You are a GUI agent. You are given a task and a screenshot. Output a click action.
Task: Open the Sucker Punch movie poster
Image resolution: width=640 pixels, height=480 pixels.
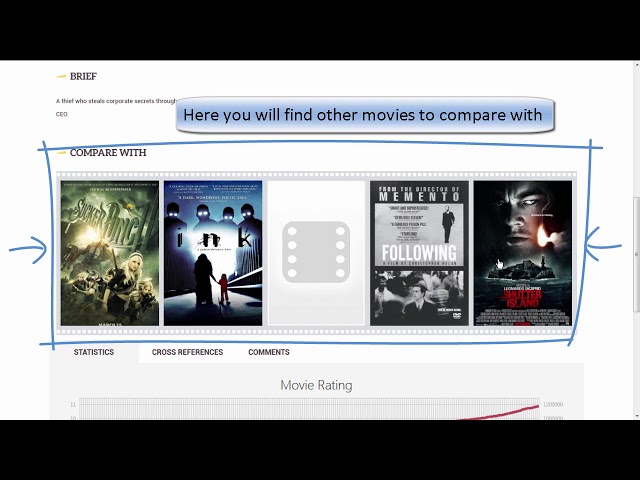pyautogui.click(x=110, y=253)
